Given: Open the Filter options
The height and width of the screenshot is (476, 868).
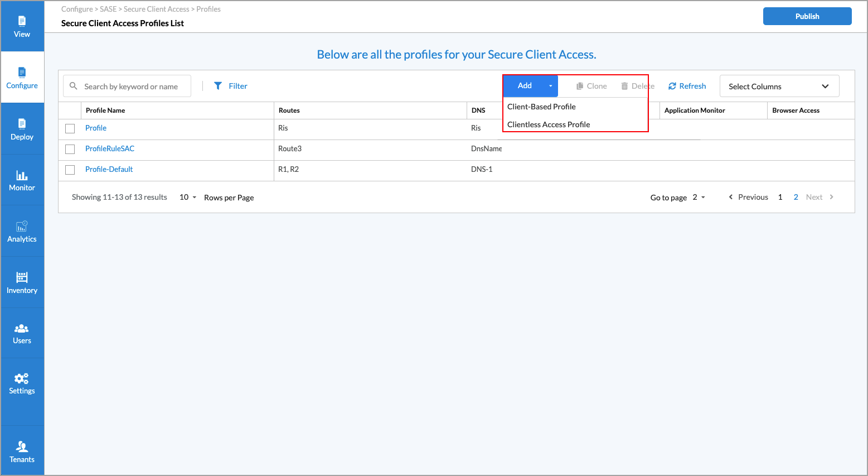Looking at the screenshot, I should point(230,85).
